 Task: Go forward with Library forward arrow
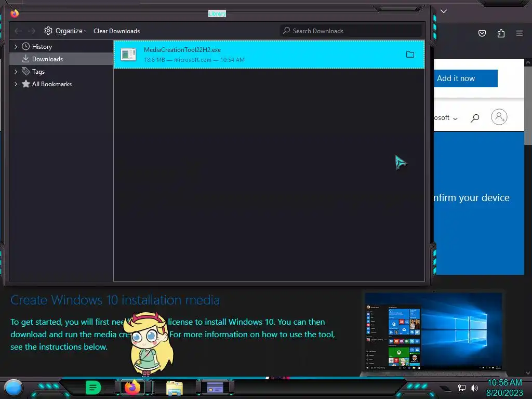pyautogui.click(x=32, y=31)
